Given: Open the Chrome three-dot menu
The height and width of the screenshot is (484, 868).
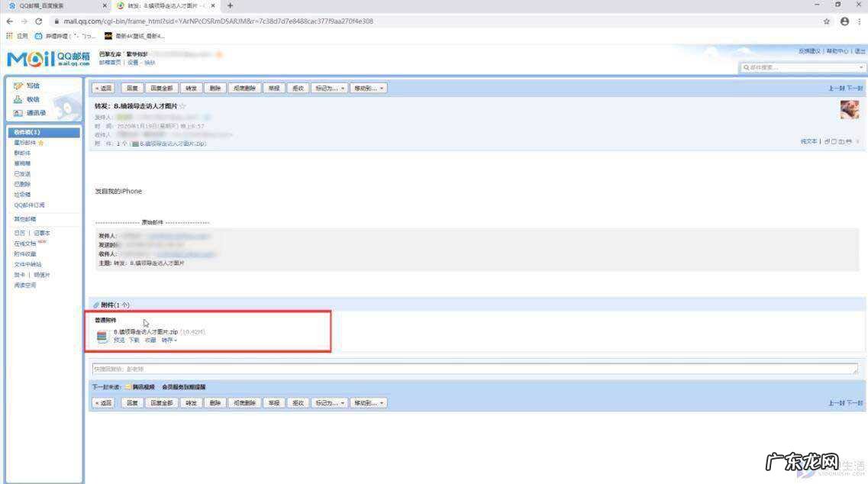Looking at the screenshot, I should point(860,21).
